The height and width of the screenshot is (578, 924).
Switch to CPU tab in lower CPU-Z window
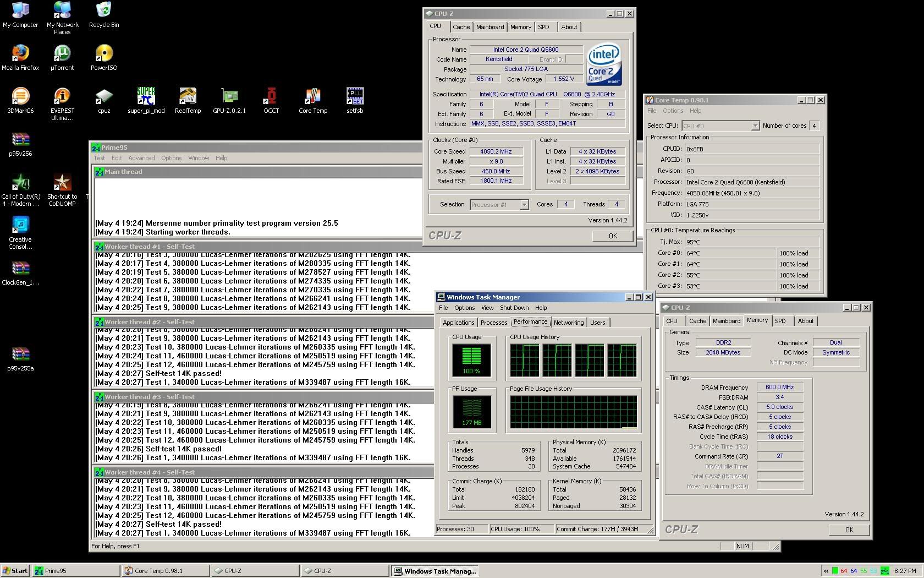pyautogui.click(x=672, y=321)
